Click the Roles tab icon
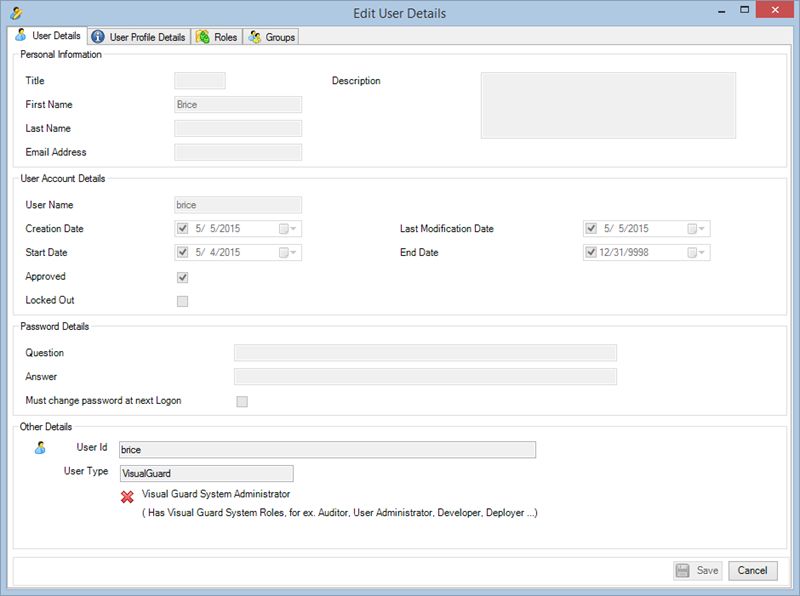This screenshot has width=800, height=596. pyautogui.click(x=203, y=37)
